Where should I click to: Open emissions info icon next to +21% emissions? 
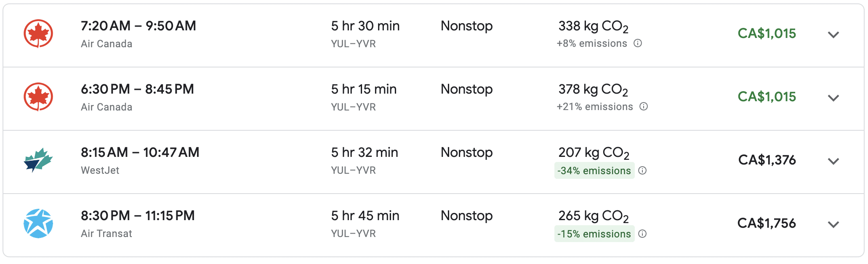(x=644, y=107)
